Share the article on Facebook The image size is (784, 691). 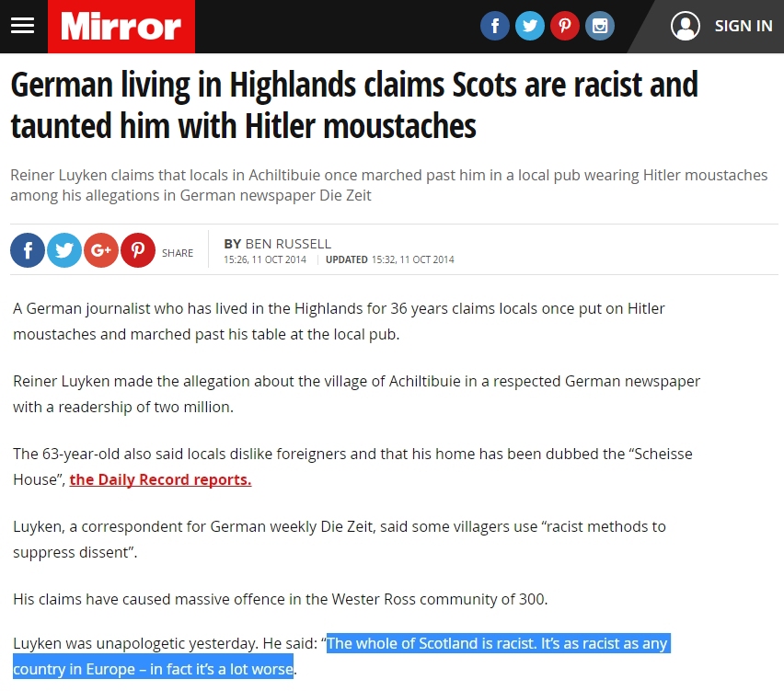(28, 250)
